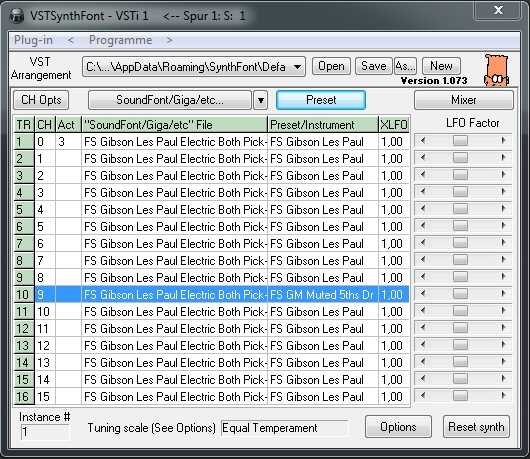Decrease LFO factor left arrow for track 7
This screenshot has height=459, width=530.
tap(423, 243)
